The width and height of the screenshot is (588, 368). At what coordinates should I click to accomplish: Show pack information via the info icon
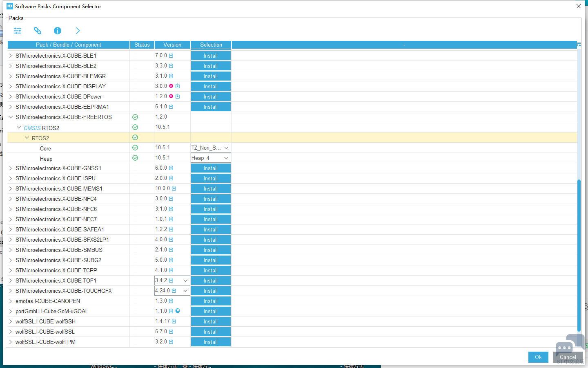click(58, 31)
